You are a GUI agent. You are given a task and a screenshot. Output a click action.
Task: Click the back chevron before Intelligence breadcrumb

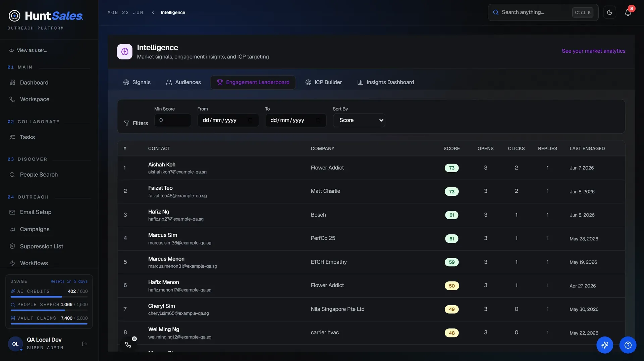tap(153, 12)
